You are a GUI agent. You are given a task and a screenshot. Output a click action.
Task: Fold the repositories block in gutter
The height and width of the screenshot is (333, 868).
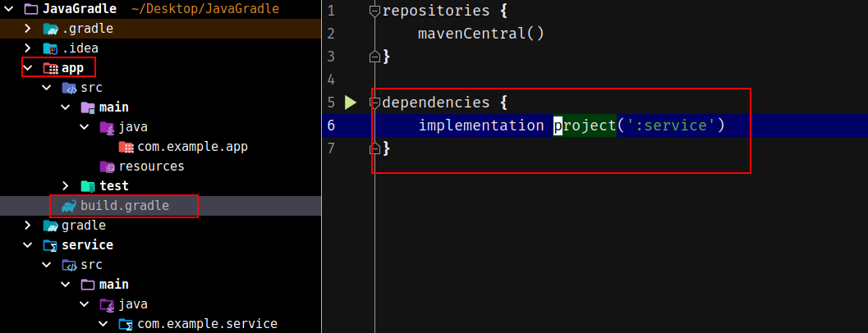[374, 11]
